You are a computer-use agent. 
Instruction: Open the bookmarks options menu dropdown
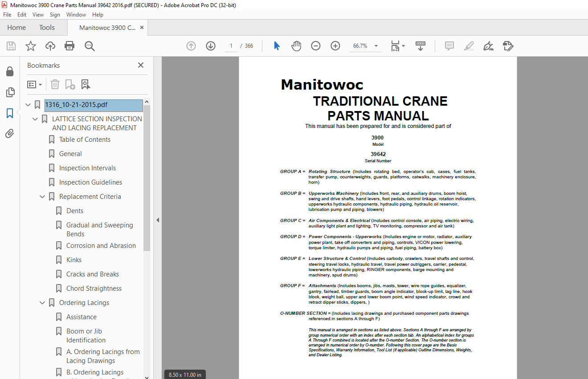pyautogui.click(x=34, y=84)
